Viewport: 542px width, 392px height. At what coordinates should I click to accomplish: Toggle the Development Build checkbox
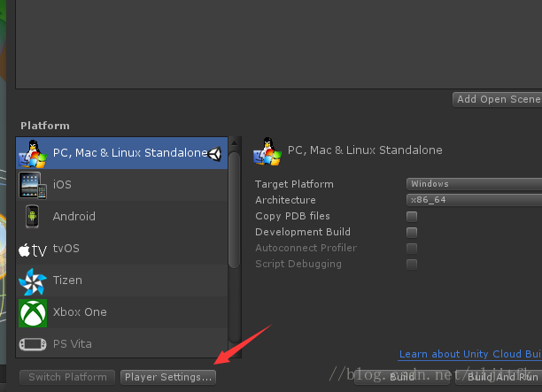[x=412, y=233]
